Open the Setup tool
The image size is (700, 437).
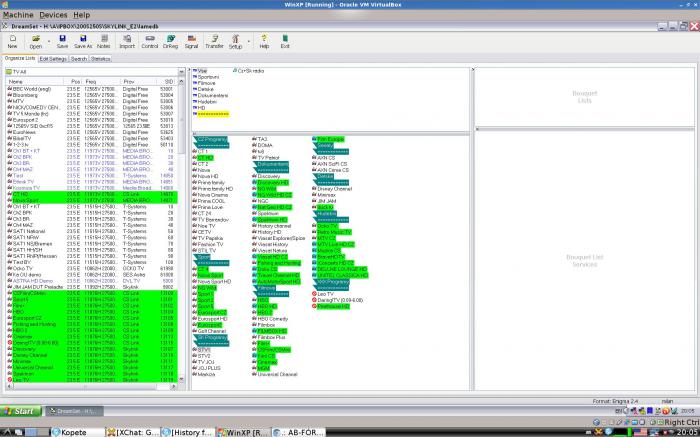coord(235,42)
